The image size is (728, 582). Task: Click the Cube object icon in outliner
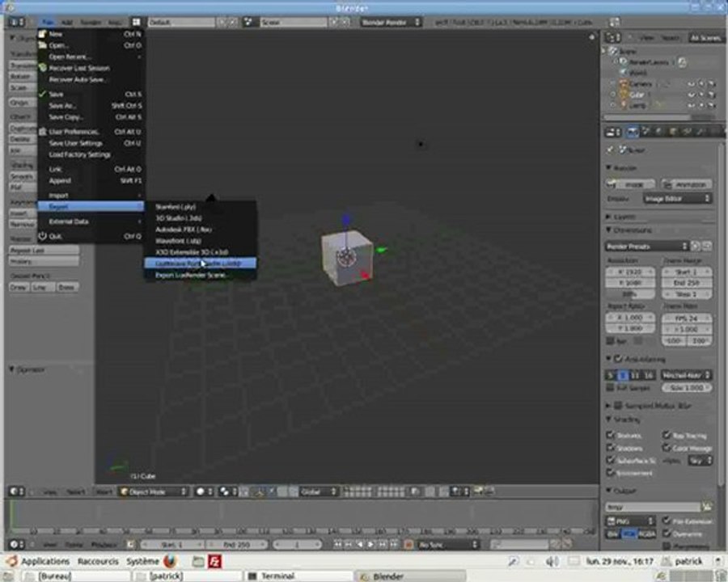pyautogui.click(x=624, y=95)
